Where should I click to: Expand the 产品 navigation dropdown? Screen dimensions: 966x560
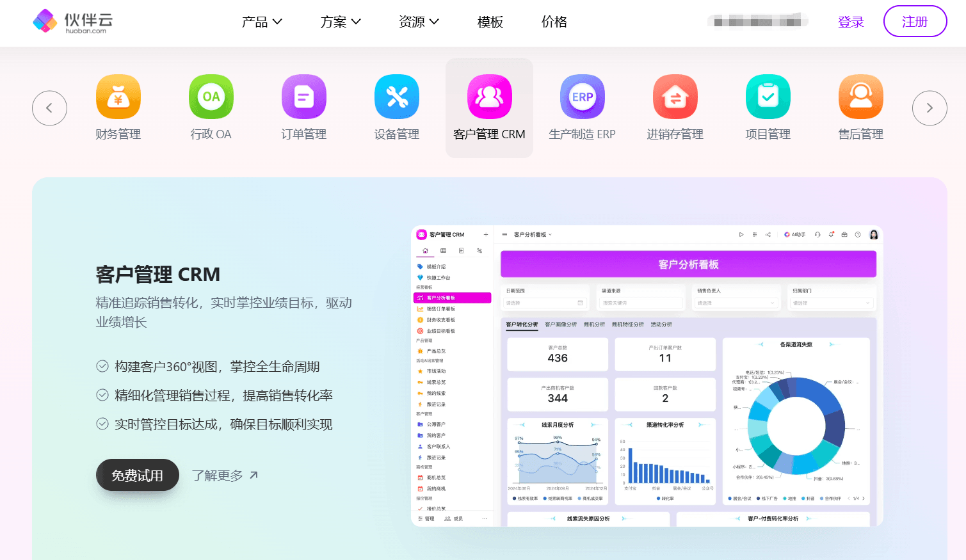[262, 22]
